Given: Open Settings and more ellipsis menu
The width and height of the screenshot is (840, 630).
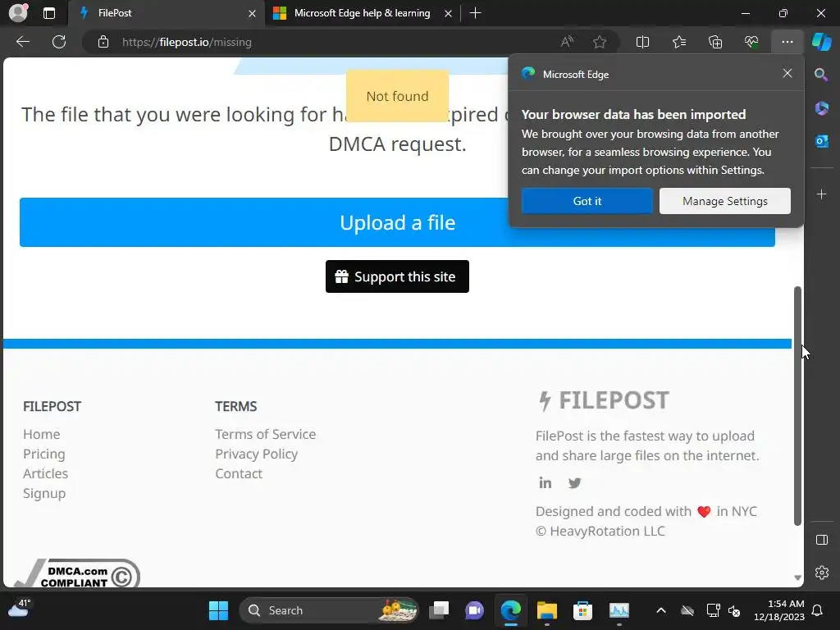Looking at the screenshot, I should click(x=787, y=42).
